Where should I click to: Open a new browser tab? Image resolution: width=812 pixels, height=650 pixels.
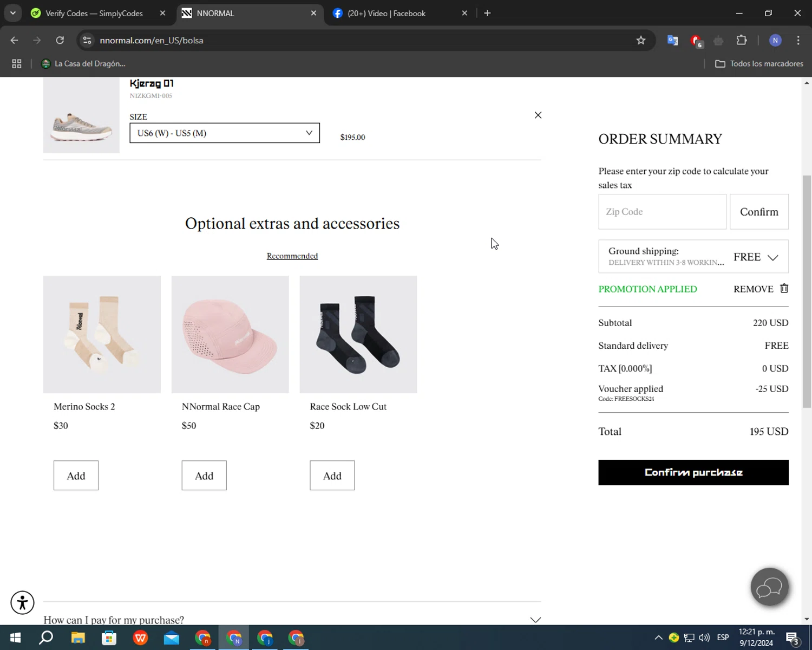487,13
